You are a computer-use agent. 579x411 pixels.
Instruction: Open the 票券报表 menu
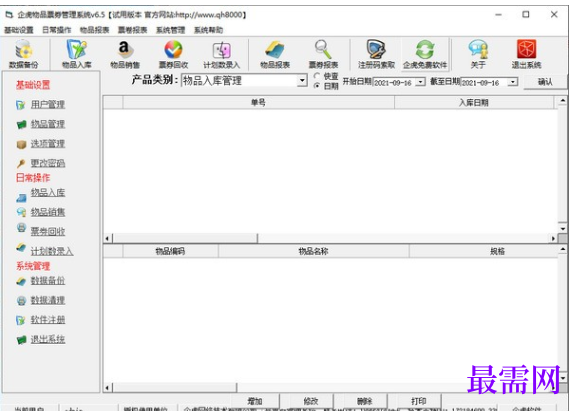(x=133, y=30)
